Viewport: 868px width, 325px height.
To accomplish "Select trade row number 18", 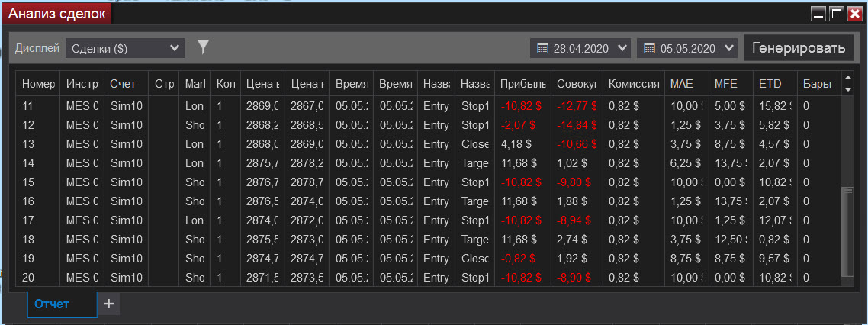I will tap(429, 240).
